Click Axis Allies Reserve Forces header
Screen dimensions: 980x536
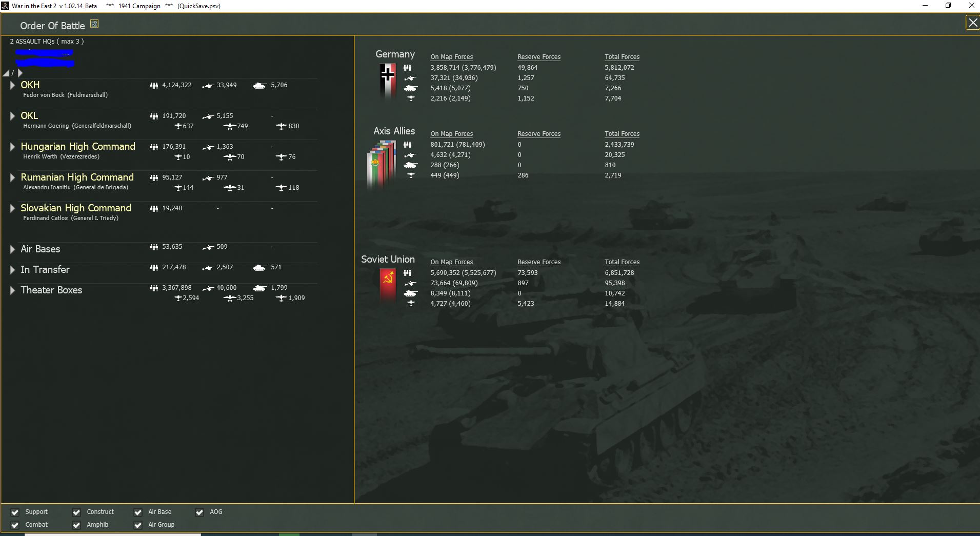pyautogui.click(x=539, y=134)
